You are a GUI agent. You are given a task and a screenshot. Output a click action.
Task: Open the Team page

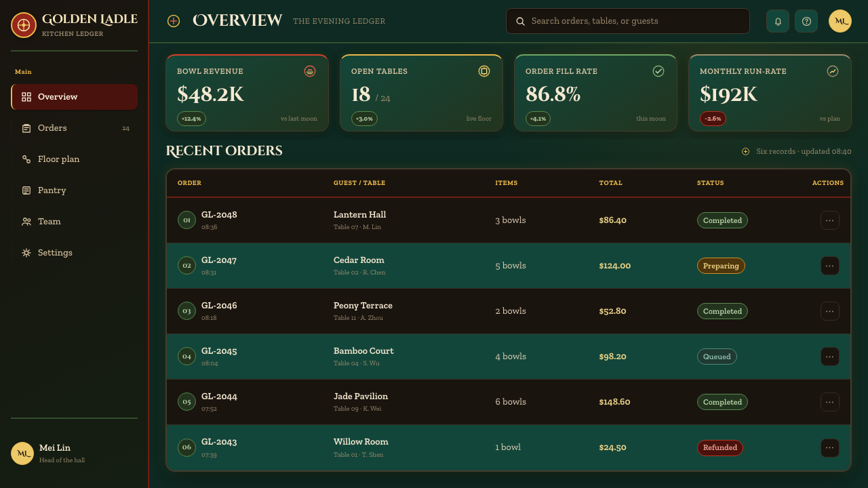75,222
